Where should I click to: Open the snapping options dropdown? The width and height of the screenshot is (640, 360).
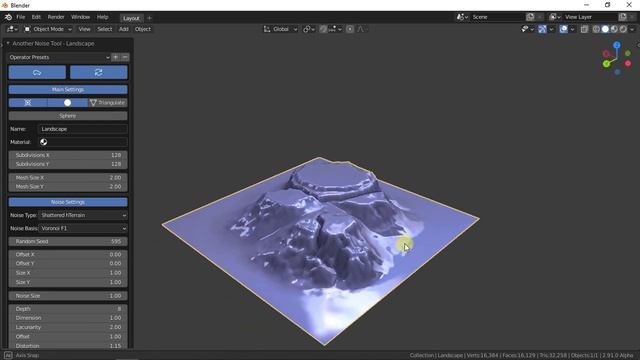[335, 29]
